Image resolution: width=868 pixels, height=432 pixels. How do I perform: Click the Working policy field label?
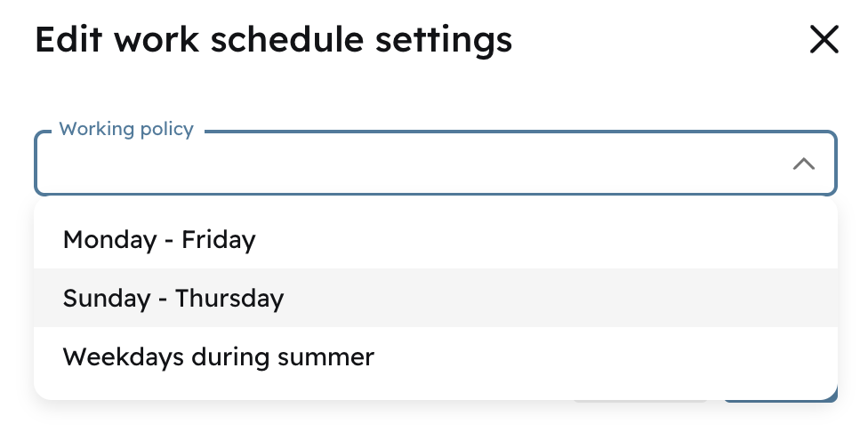click(x=126, y=130)
